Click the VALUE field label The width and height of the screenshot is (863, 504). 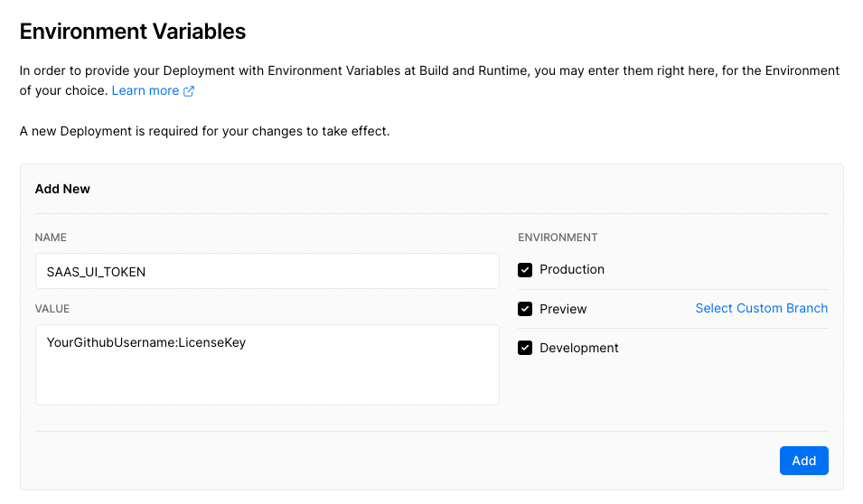point(52,309)
